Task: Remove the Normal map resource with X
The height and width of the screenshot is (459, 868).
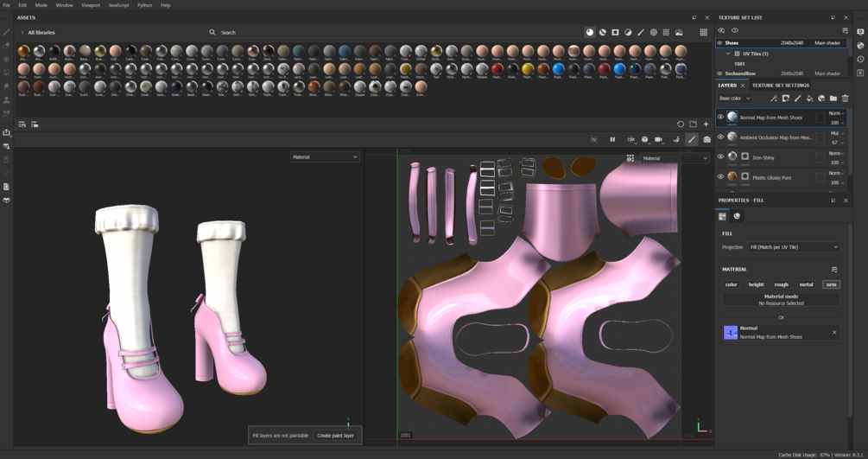Action: coord(834,333)
